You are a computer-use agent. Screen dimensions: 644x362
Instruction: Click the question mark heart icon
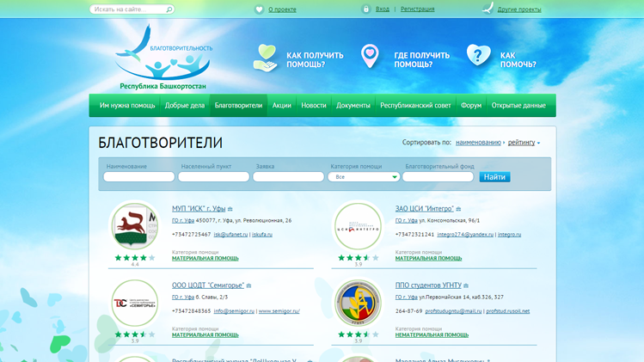478,56
